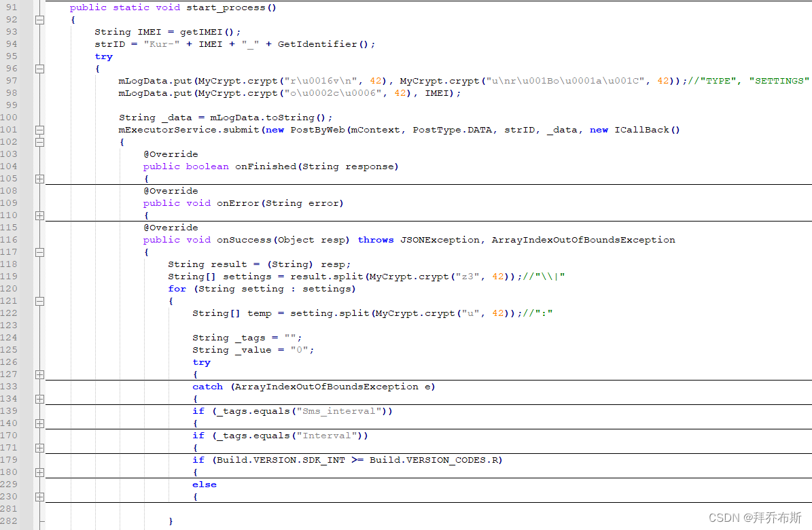
Task: Collapse the try block fold at line 96
Action: [x=39, y=69]
